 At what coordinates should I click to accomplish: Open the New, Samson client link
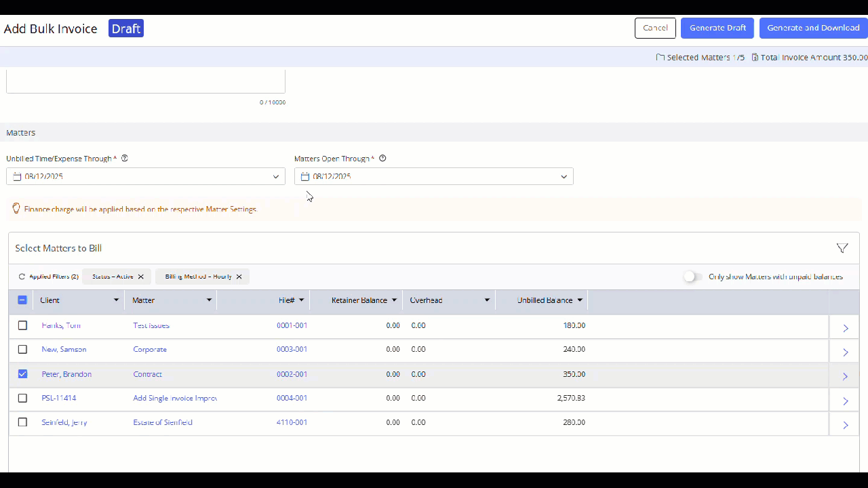[64, 349]
